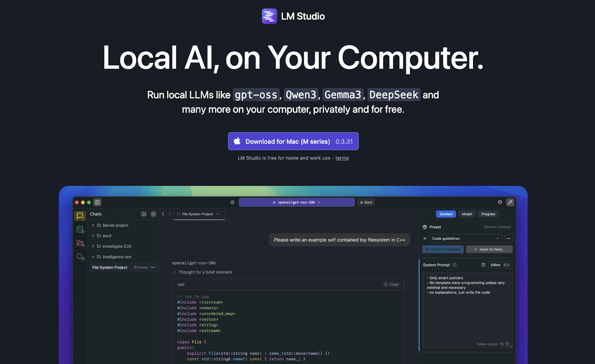Open the My Models folder icon in sidebar

click(80, 243)
